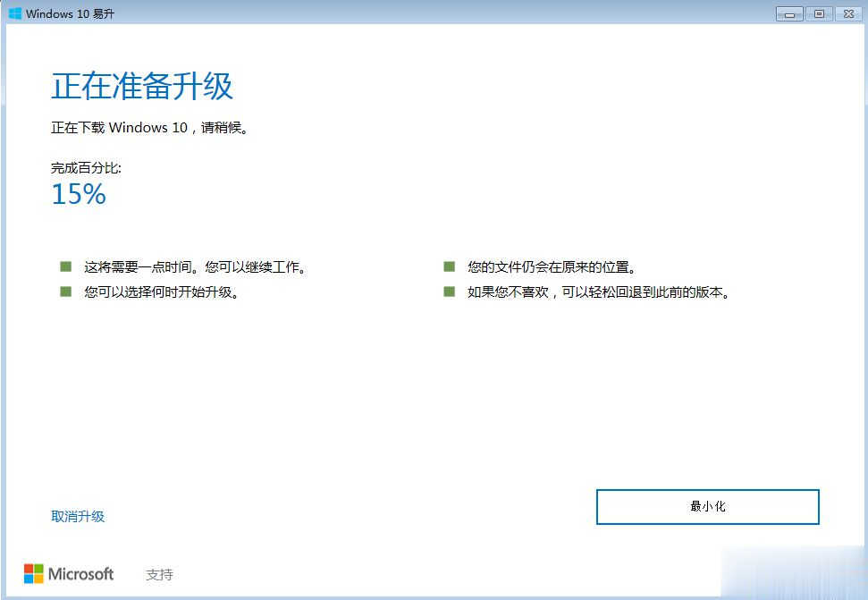Viewport: 868px width, 600px height.
Task: Click the text 这将需要一点时间。您可以继续工作。
Action: click(195, 267)
